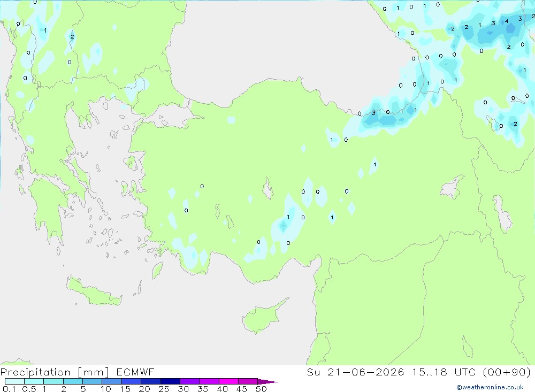
Task: Click the '45' legend scale label
Action: coord(242,389)
